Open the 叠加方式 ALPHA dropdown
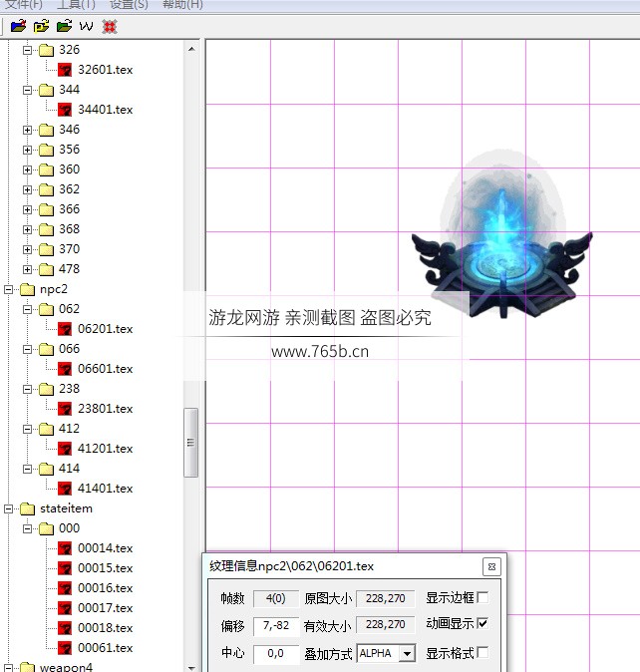The width and height of the screenshot is (640, 672). point(407,654)
